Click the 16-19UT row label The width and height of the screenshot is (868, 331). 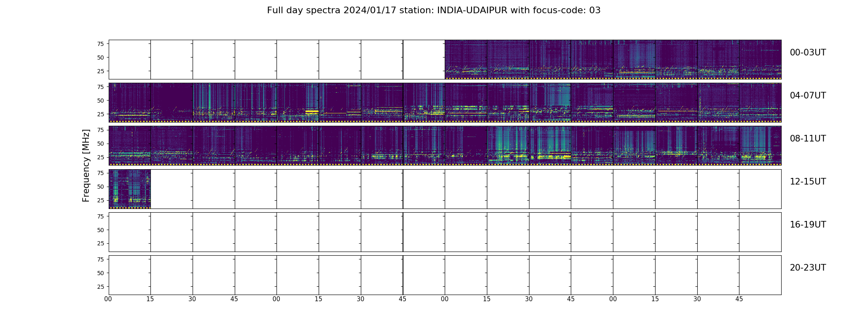pyautogui.click(x=808, y=225)
